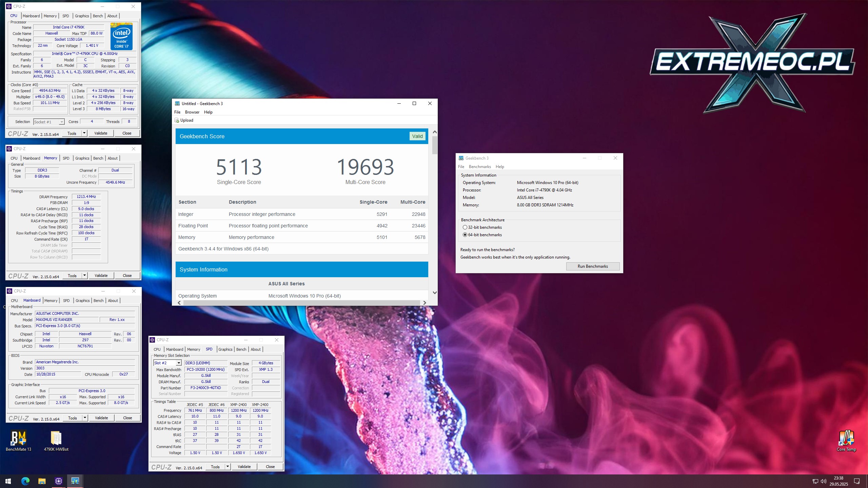Open network status tray icon
Viewport: 868px width, 488px height.
pyautogui.click(x=815, y=481)
